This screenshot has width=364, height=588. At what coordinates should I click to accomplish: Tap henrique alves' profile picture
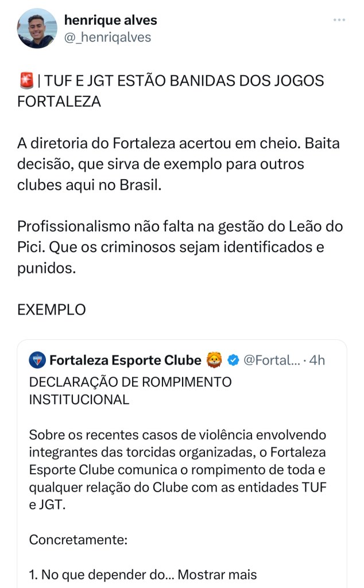[37, 28]
